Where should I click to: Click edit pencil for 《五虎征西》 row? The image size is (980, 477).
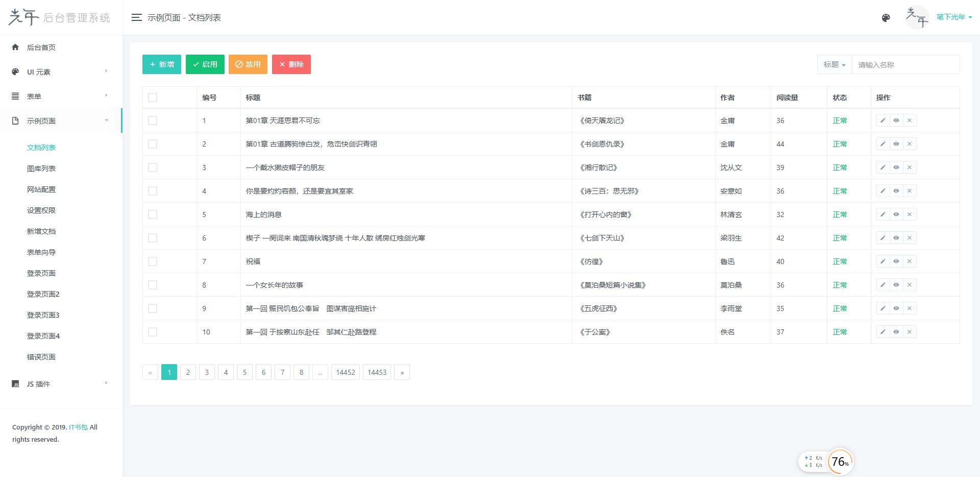click(883, 308)
